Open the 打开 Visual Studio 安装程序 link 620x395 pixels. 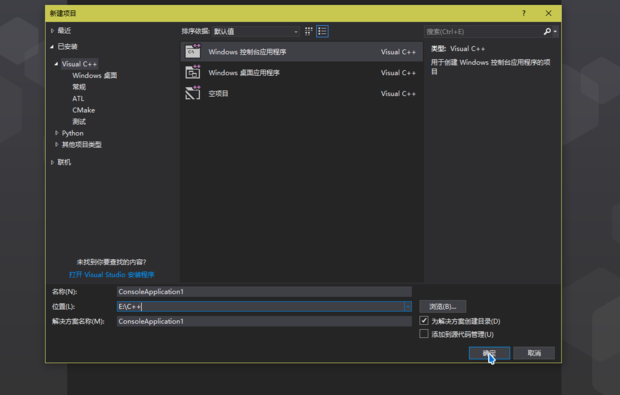pyautogui.click(x=112, y=274)
